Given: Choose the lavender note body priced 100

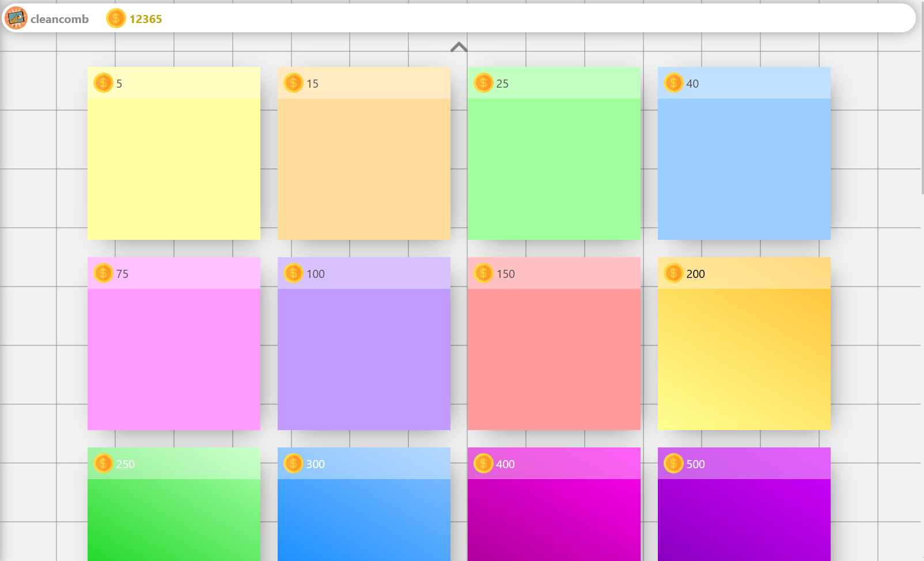Looking at the screenshot, I should coord(364,359).
